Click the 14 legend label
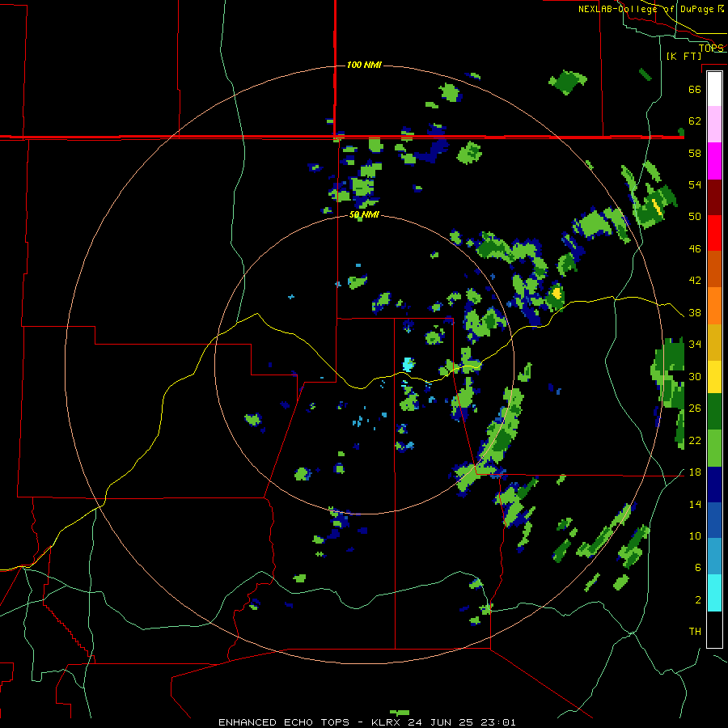728x728 pixels. pos(695,504)
